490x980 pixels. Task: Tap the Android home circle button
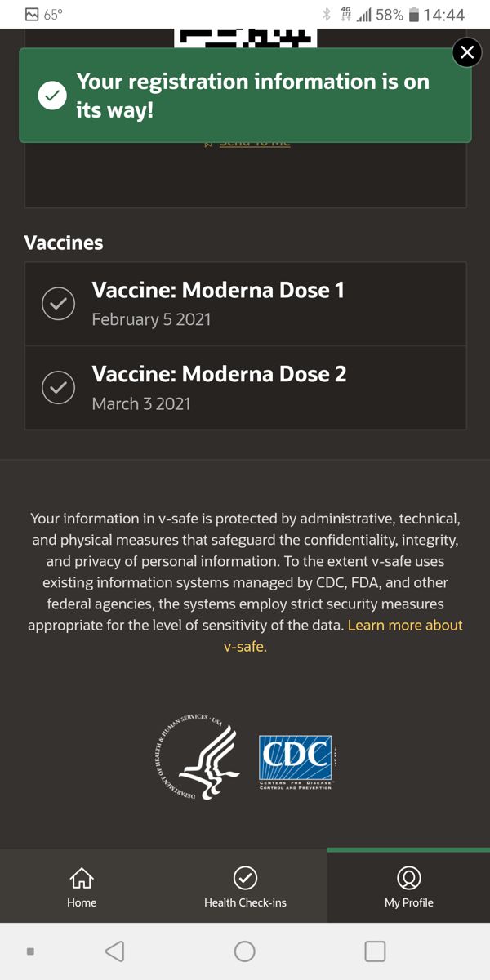point(244,951)
